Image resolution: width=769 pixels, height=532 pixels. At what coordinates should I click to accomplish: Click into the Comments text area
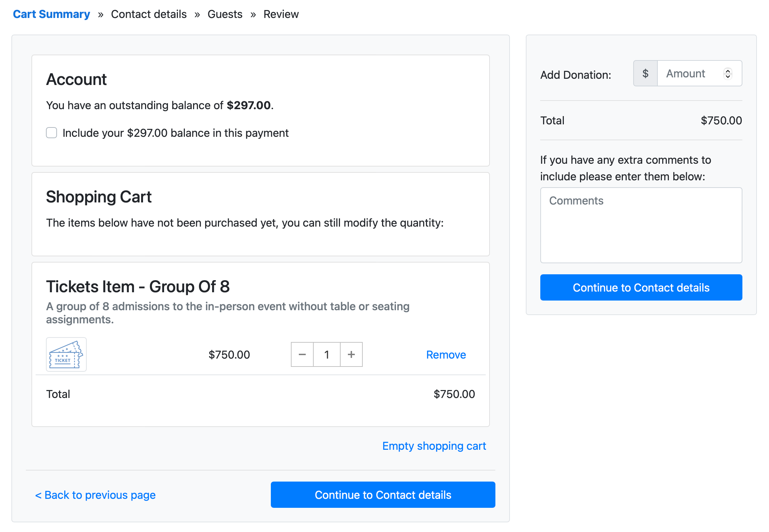[x=641, y=225]
